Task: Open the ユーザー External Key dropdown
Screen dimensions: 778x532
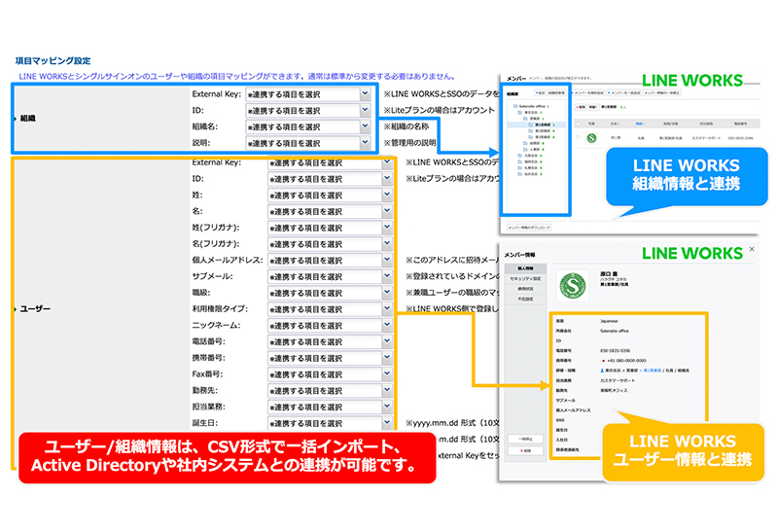Action: (x=330, y=162)
